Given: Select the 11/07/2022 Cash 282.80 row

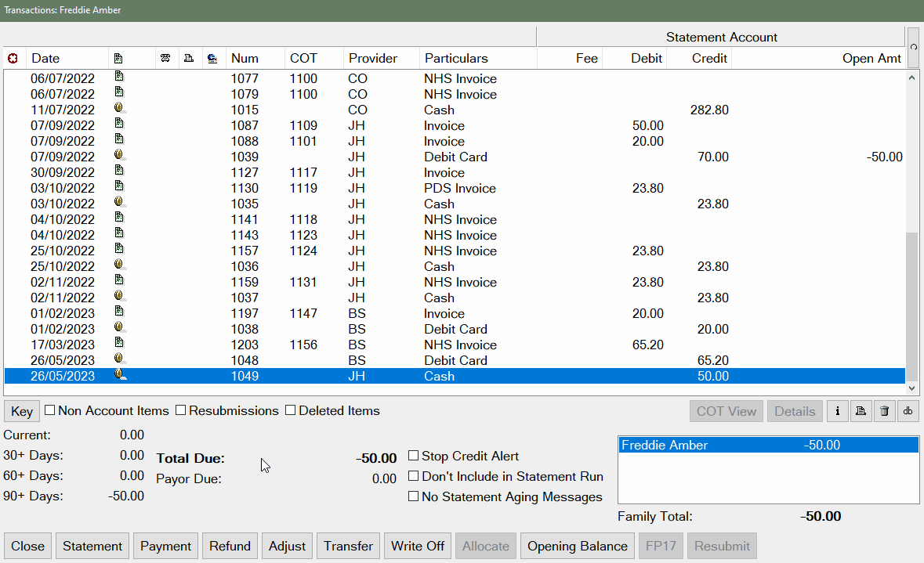Looking at the screenshot, I should [455, 110].
